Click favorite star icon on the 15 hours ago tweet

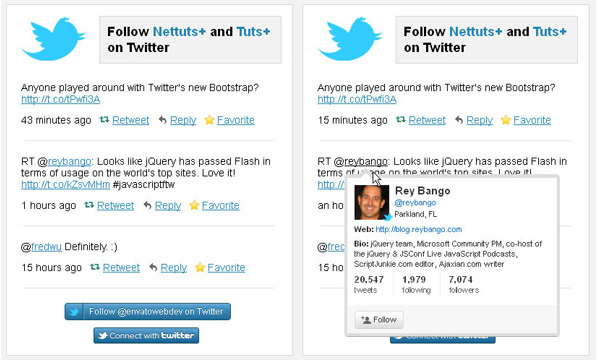click(x=200, y=267)
